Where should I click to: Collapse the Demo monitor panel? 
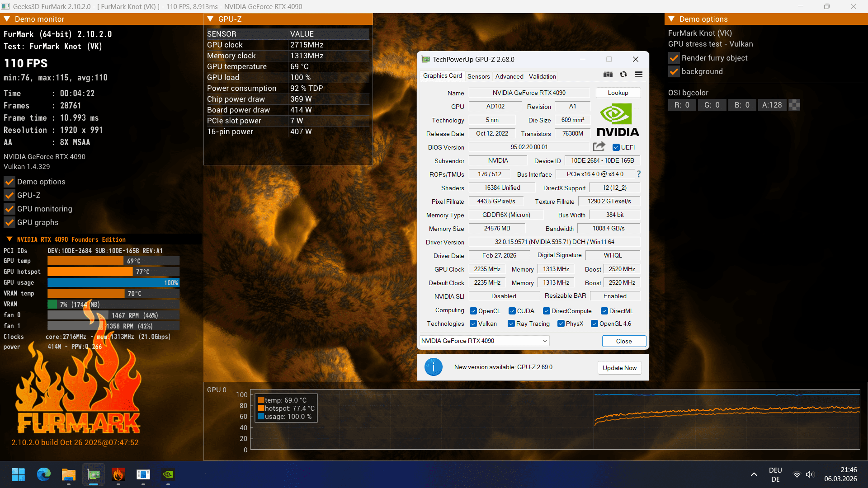tap(7, 19)
